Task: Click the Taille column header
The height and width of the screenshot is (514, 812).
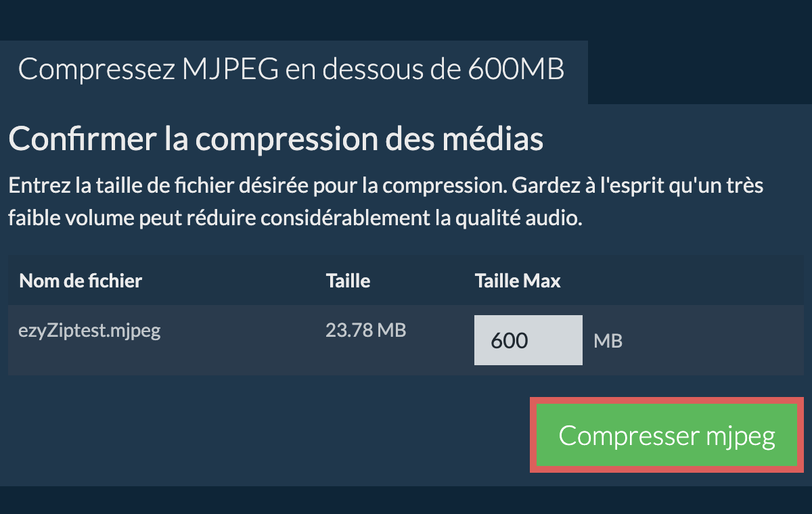Action: coord(348,280)
